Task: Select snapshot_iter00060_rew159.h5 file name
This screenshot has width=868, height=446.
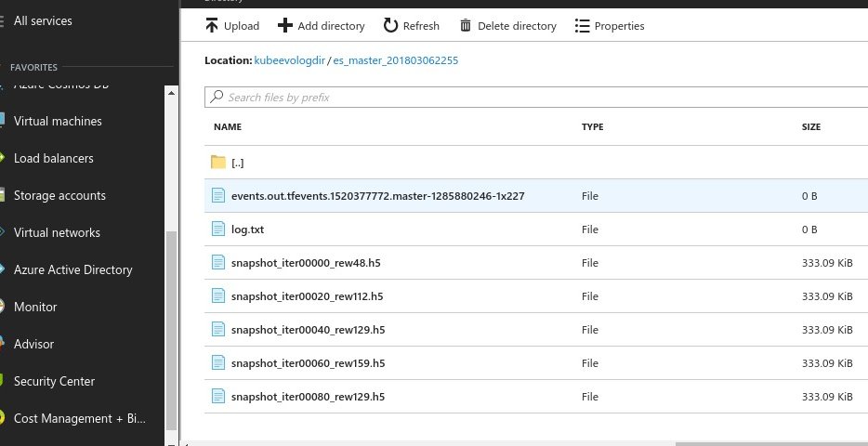Action: pyautogui.click(x=309, y=363)
